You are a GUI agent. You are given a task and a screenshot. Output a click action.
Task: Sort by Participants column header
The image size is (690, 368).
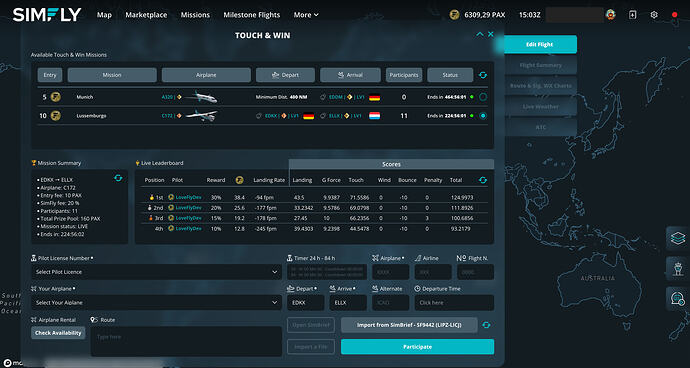pos(404,75)
